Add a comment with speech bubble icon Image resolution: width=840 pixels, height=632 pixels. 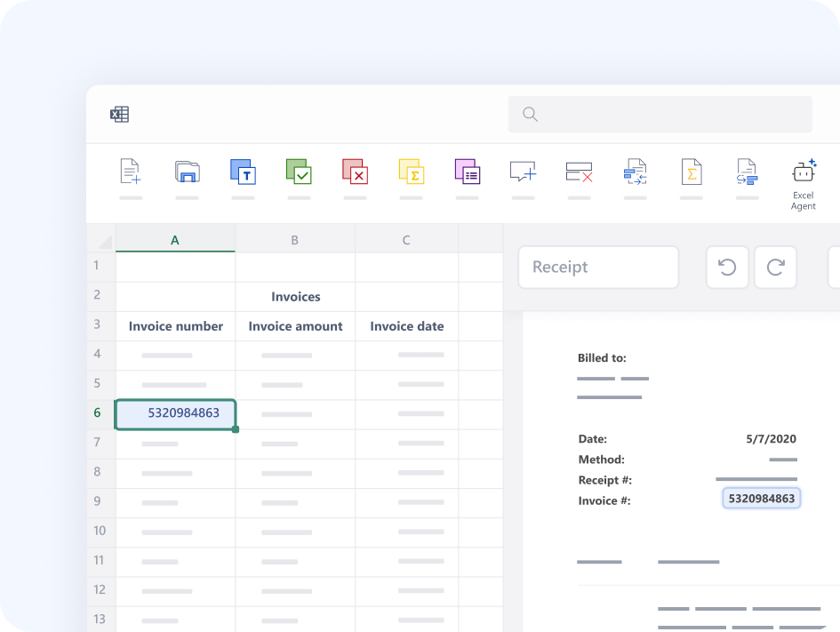tap(523, 172)
